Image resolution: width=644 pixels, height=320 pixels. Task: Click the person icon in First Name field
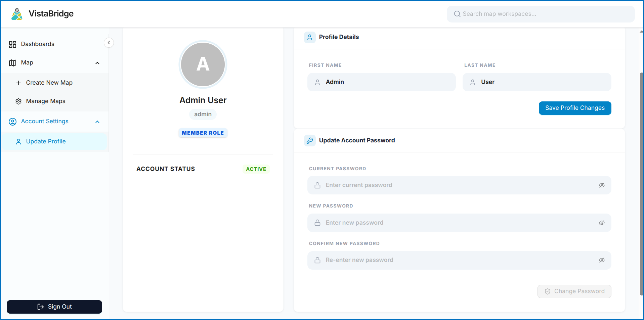pyautogui.click(x=317, y=82)
